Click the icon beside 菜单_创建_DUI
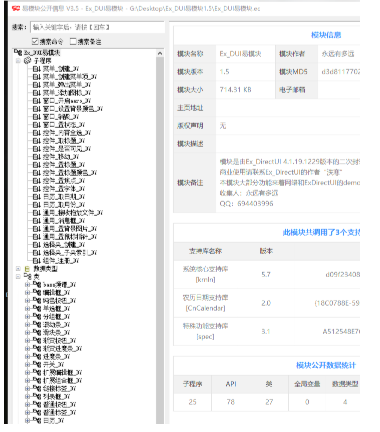Screen dimensions: 380x432 click(37, 69)
